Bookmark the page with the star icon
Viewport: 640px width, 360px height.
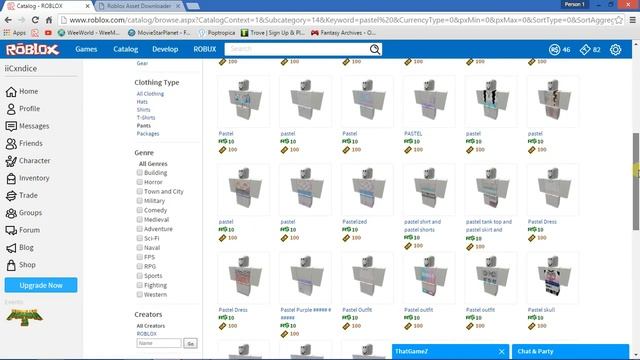pyautogui.click(x=619, y=20)
